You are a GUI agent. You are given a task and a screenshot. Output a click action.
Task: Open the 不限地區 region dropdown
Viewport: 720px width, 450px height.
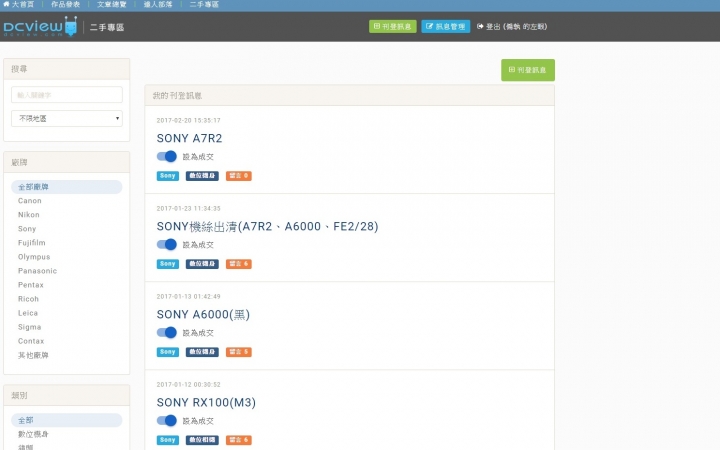coord(67,118)
